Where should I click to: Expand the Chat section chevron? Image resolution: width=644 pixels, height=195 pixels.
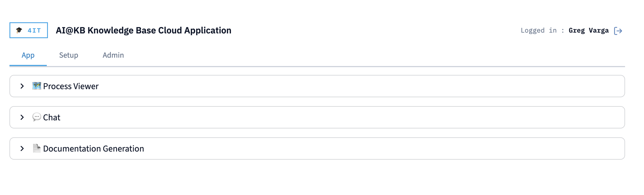pos(22,117)
